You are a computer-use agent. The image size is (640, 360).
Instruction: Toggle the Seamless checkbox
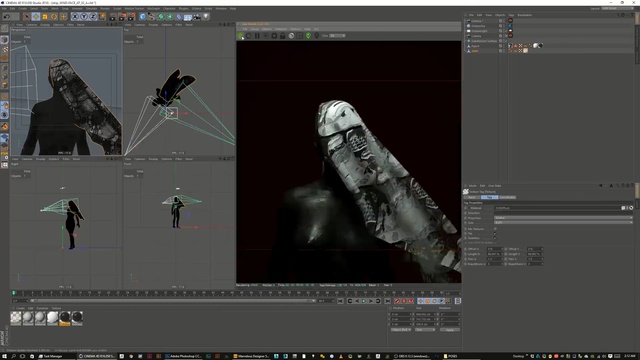495,238
